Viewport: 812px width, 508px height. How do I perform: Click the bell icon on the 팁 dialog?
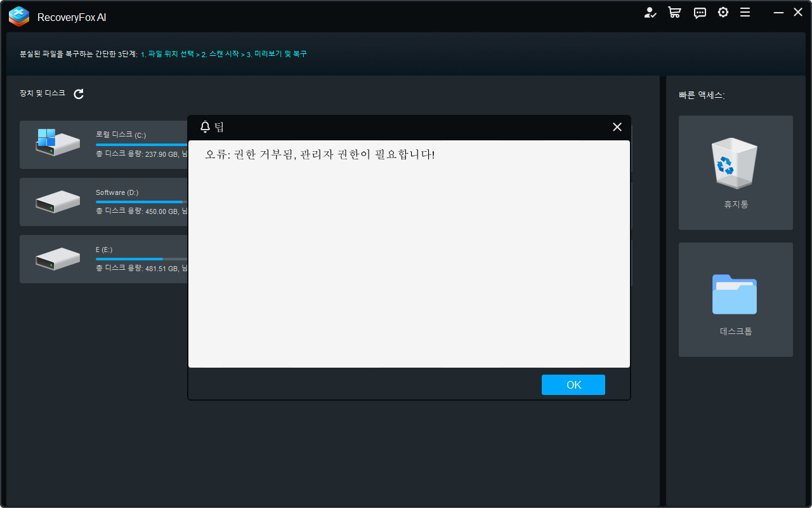(x=204, y=127)
